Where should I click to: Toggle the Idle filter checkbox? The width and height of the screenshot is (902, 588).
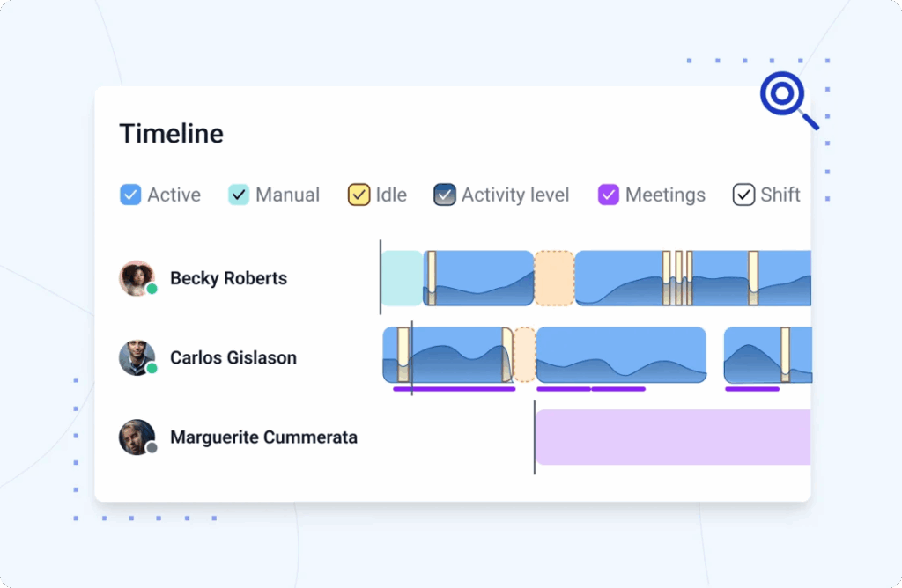pos(358,195)
